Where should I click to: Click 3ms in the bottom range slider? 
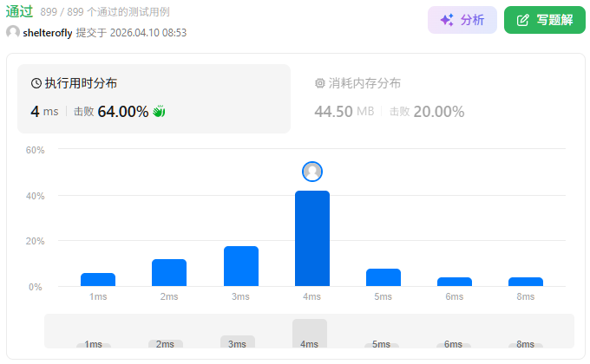tap(237, 341)
